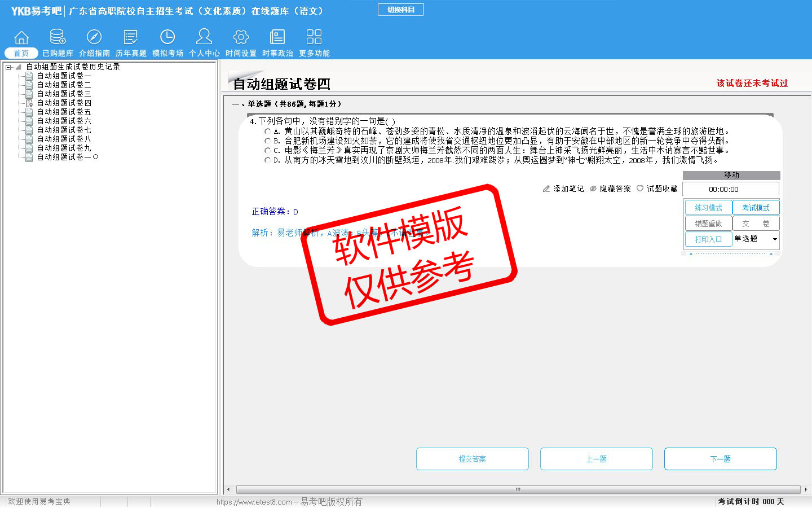Viewport: 812px width, 508px height.
Task: Open the 更多功能 grid icon
Action: 314,38
